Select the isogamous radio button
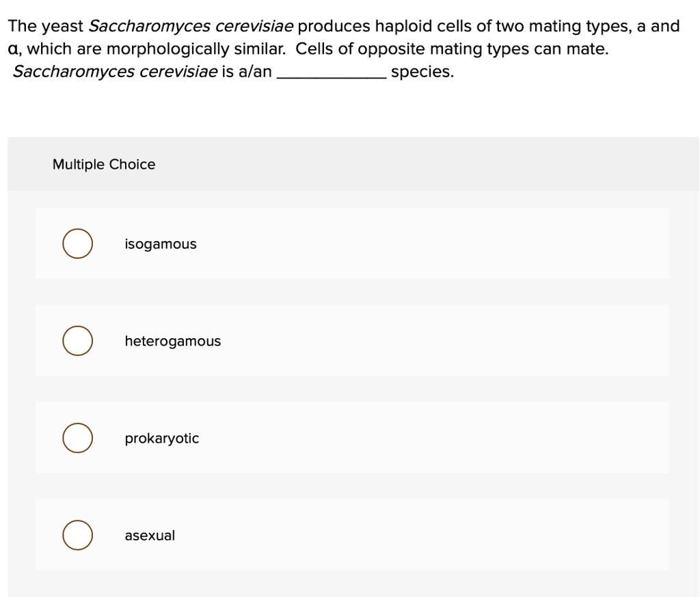This screenshot has width=700, height=597. [x=77, y=243]
